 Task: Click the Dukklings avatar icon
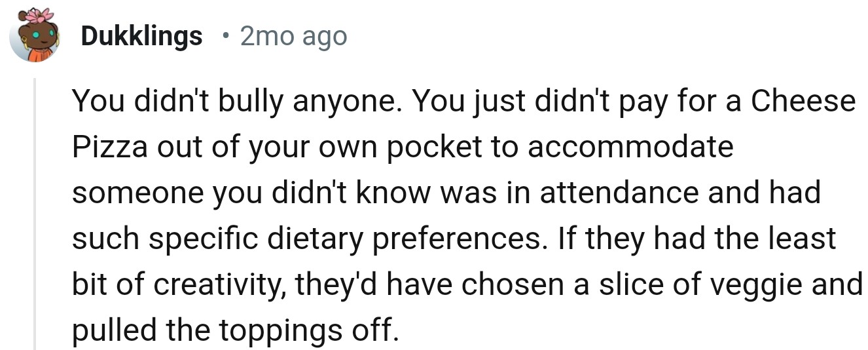tap(35, 37)
